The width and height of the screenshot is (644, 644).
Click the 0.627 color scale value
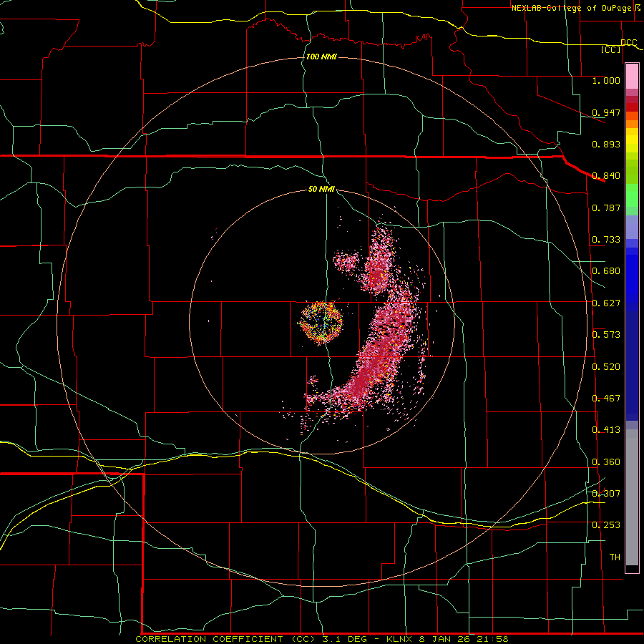606,303
